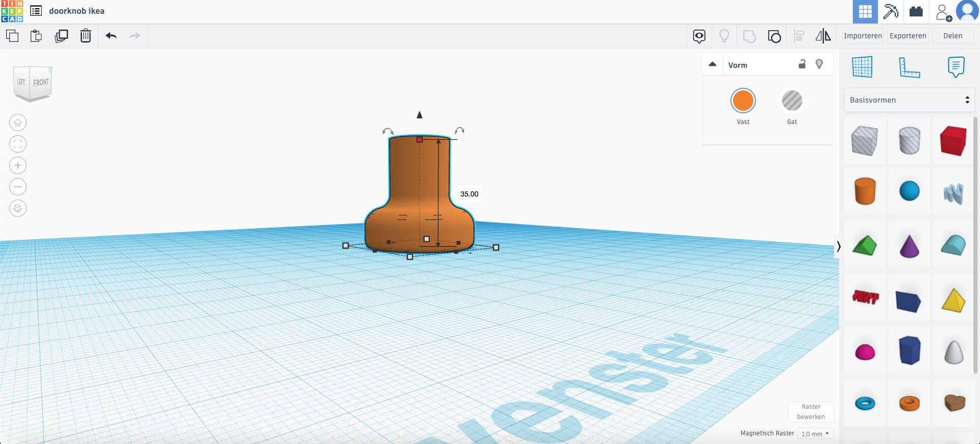Hide the selected shape with lightbulb
980x444 pixels.
point(819,64)
